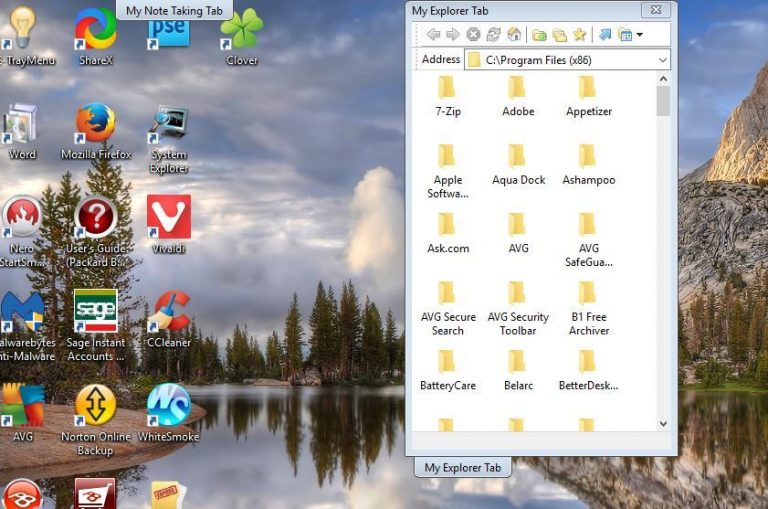Click the scrollbar down arrow
This screenshot has height=509, width=768.
tap(663, 424)
